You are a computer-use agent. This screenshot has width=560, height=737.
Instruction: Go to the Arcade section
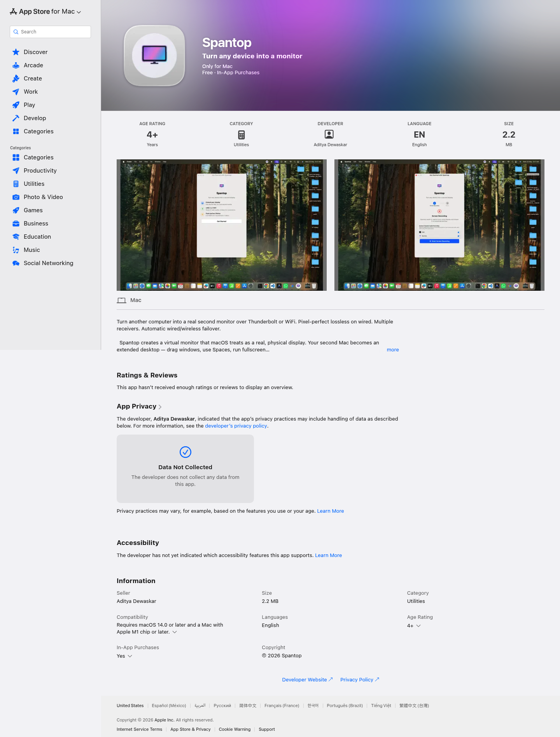coord(33,65)
